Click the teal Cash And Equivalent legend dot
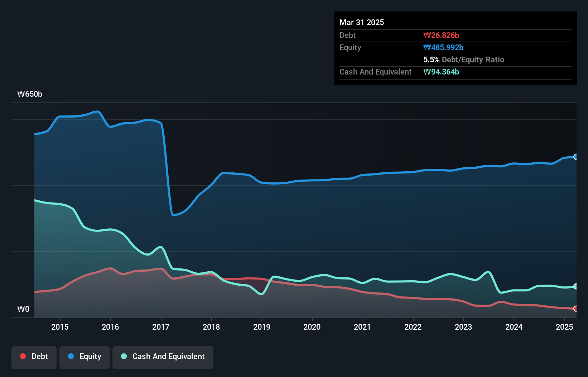588x377 pixels. coord(124,356)
